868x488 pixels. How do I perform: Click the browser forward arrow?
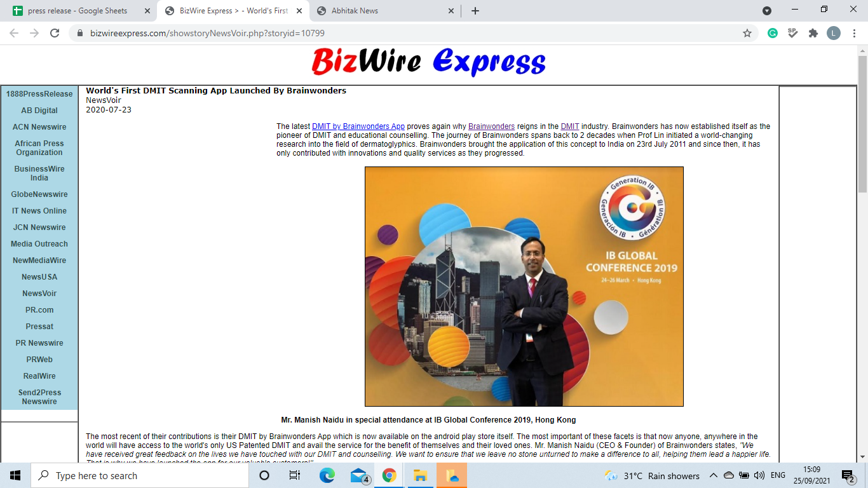click(x=34, y=33)
